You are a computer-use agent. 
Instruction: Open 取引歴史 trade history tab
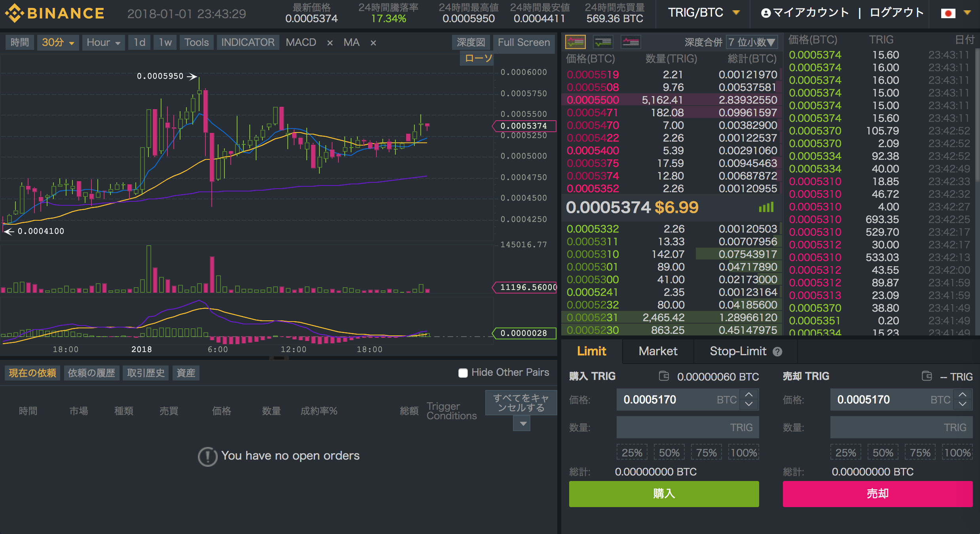tap(146, 373)
